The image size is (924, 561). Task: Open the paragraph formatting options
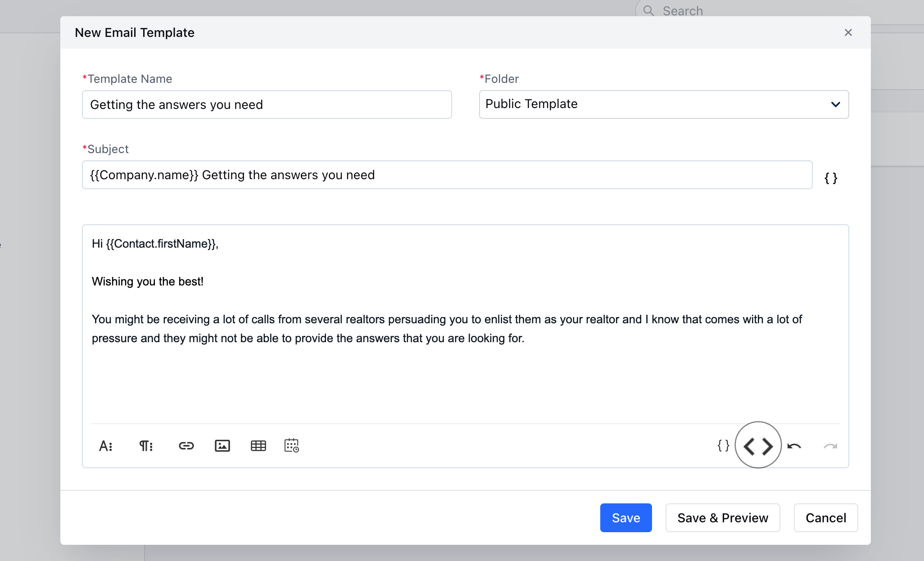[146, 446]
